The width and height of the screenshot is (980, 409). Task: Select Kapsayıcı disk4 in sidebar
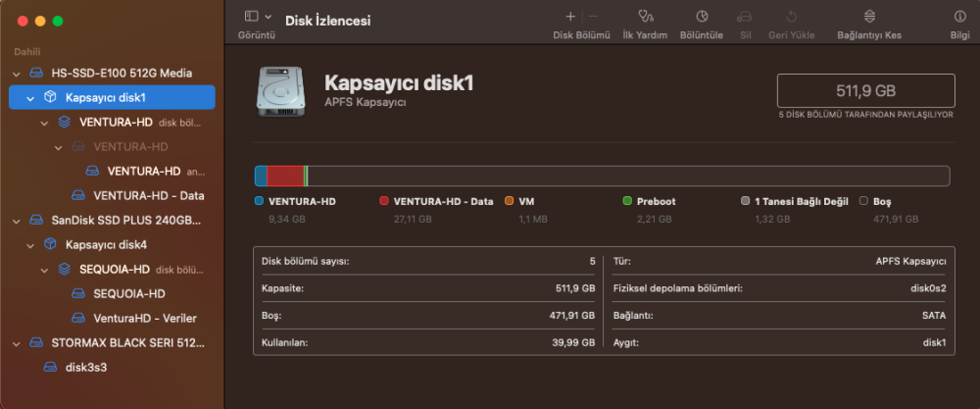(x=106, y=244)
